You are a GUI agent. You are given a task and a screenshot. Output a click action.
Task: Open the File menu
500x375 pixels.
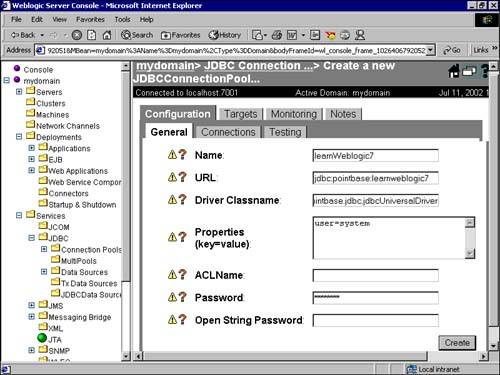click(x=16, y=19)
